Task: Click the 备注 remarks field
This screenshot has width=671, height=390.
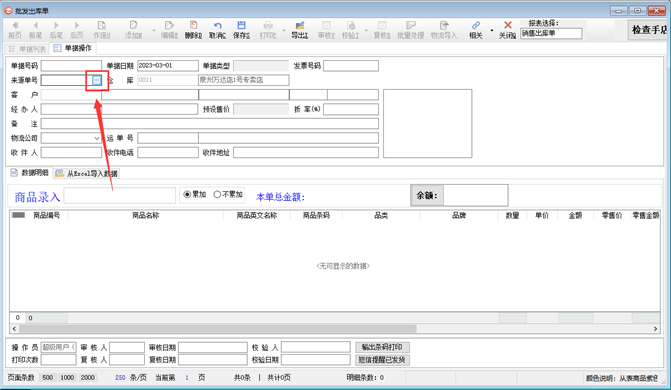Action: click(210, 124)
